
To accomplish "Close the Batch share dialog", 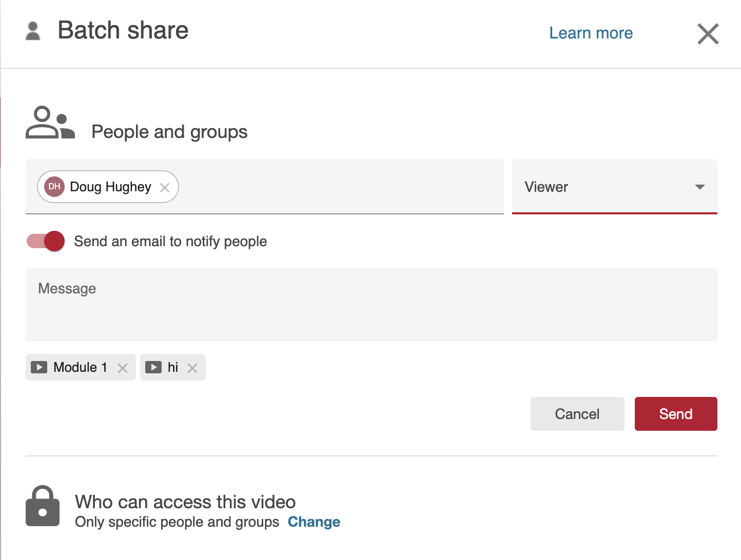I will click(708, 34).
